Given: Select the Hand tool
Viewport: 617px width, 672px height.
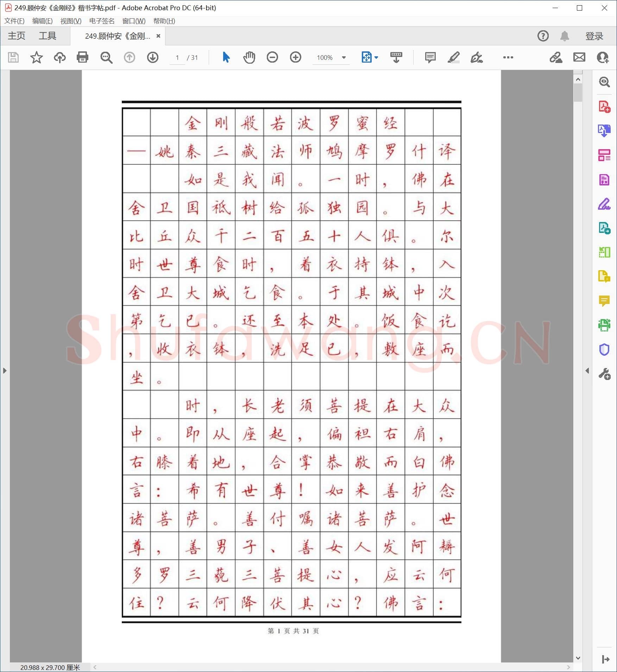Looking at the screenshot, I should click(249, 57).
